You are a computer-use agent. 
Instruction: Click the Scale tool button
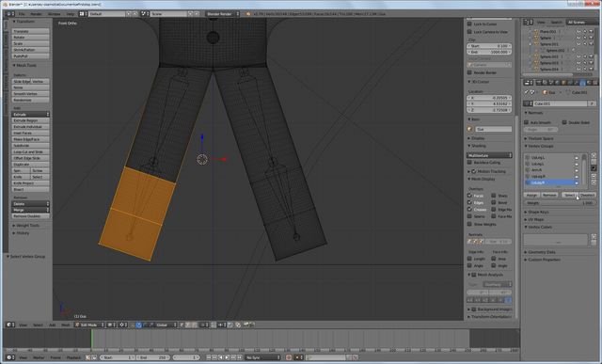(x=31, y=43)
